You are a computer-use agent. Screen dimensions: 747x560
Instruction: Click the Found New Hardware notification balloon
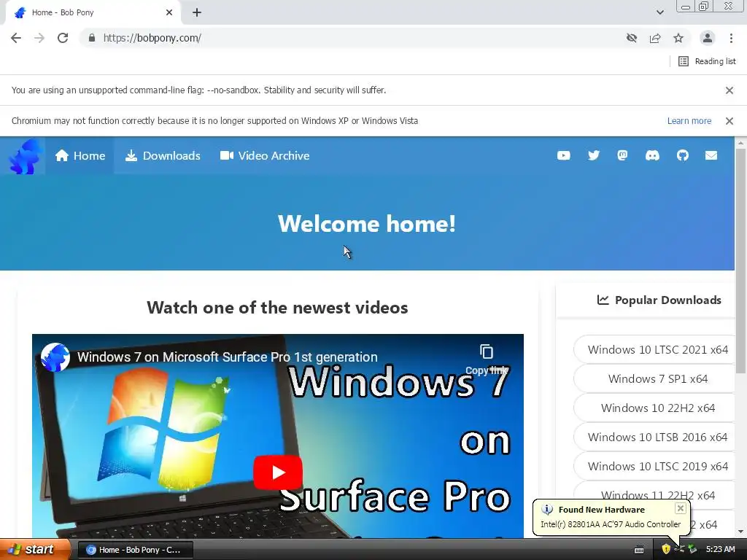pyautogui.click(x=611, y=517)
